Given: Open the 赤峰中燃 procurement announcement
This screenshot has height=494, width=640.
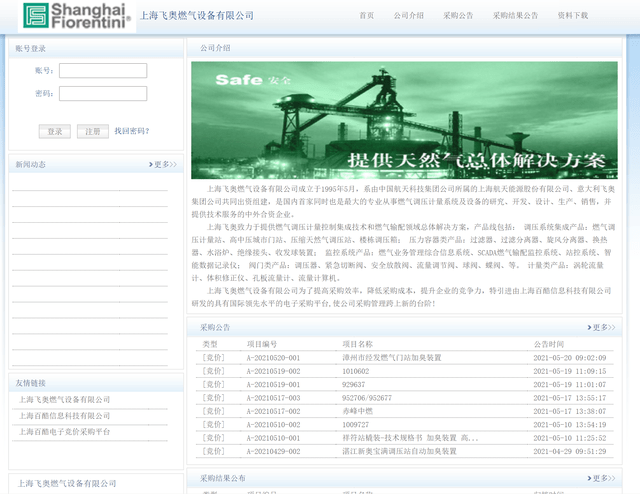Looking at the screenshot, I should coord(357,411).
